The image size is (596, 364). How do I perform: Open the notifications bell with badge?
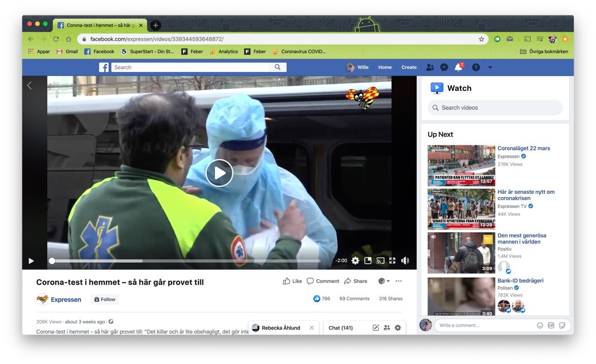tap(458, 67)
